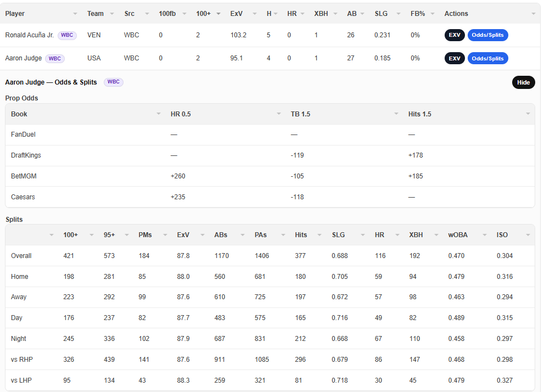Open the Splits XBH column dropdown arrow
The height and width of the screenshot is (392, 544).
point(436,235)
